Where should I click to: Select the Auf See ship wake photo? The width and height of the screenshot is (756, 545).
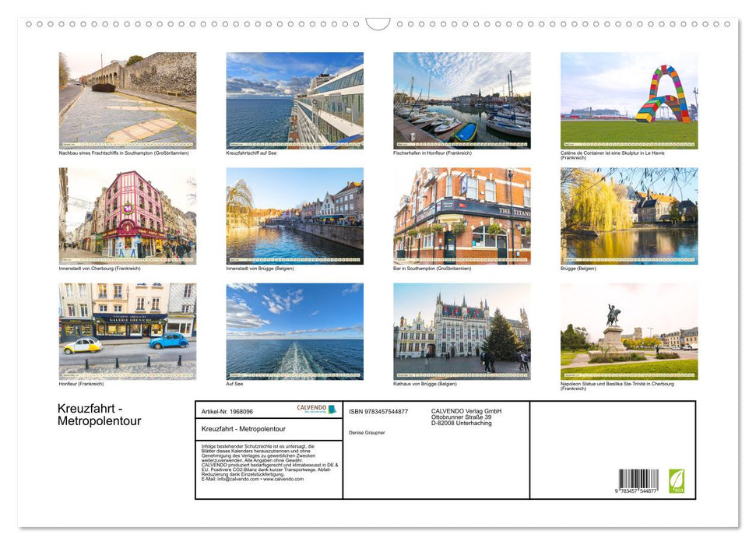coord(294,331)
